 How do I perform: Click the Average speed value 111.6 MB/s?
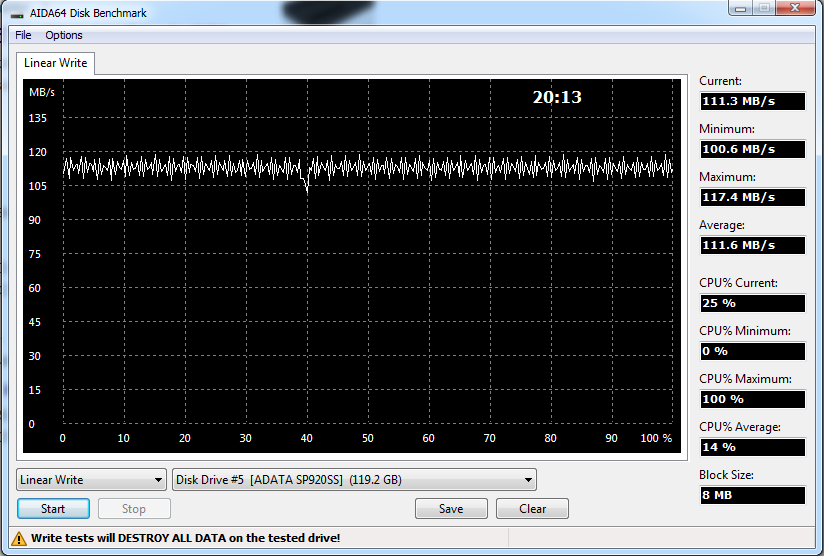pyautogui.click(x=753, y=245)
